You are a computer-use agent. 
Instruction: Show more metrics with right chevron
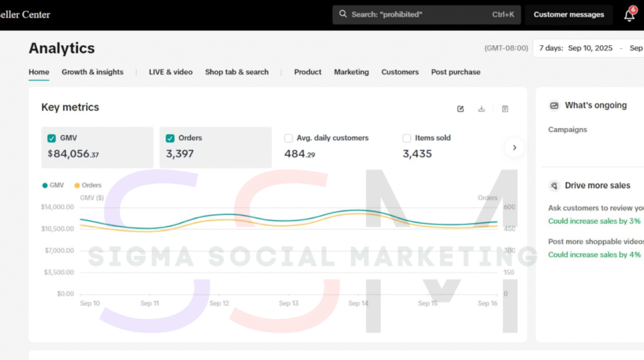coord(514,147)
